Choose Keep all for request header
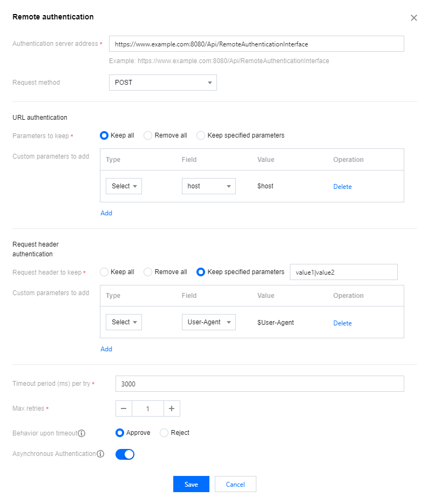Screen dimensions: 428x504 coord(105,272)
